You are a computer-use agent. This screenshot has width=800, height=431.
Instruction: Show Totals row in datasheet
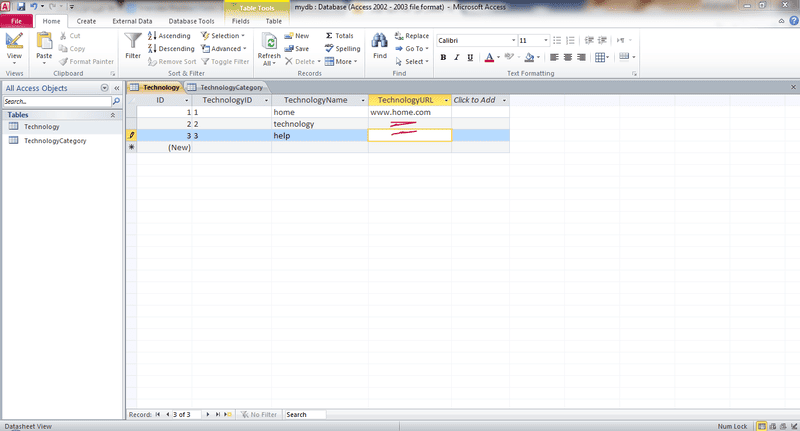coord(339,36)
